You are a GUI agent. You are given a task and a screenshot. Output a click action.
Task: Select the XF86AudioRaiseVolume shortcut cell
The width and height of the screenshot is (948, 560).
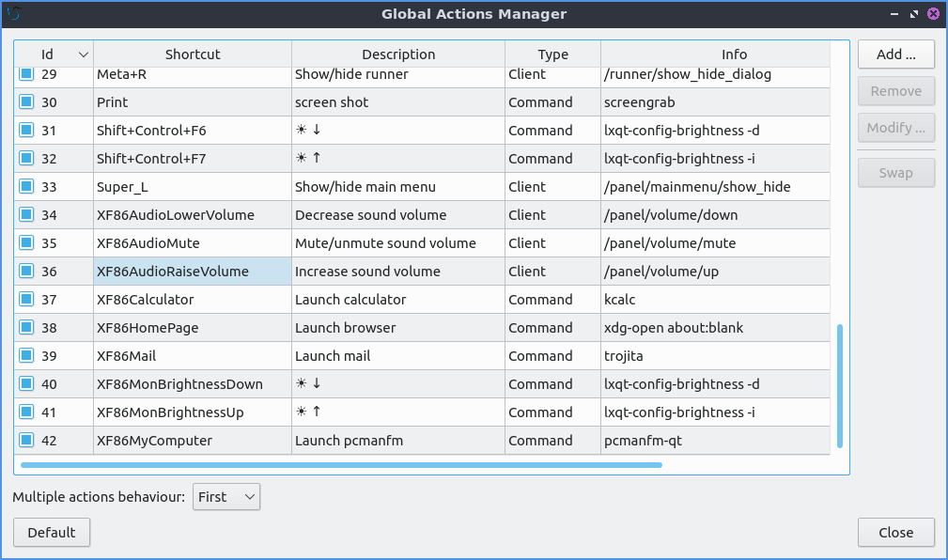192,272
